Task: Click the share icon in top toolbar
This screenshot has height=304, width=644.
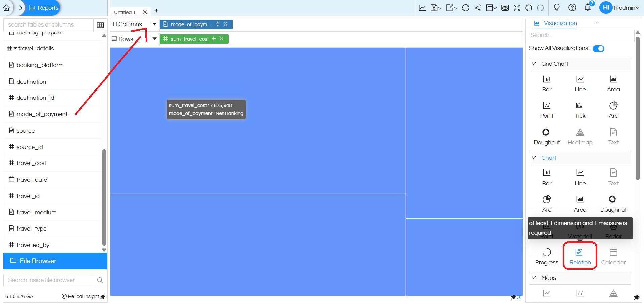Action: point(478,8)
